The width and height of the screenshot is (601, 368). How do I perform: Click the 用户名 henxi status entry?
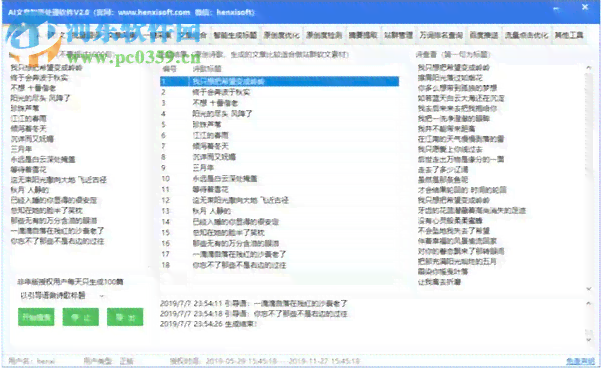point(31,361)
